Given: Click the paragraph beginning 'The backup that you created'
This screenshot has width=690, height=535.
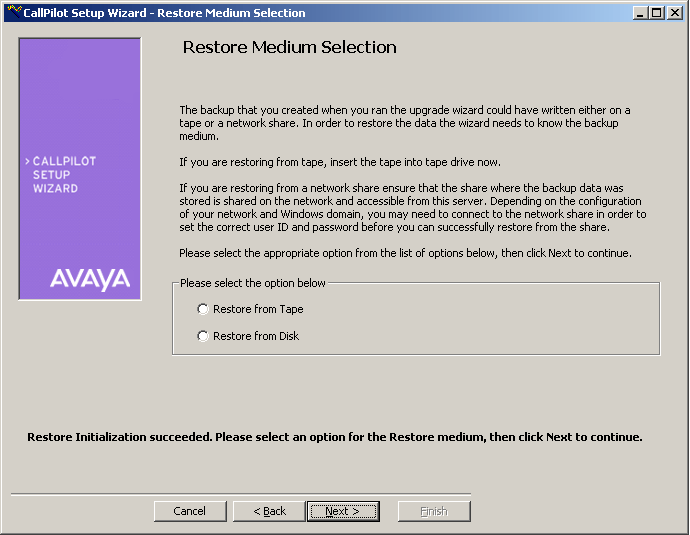Looking at the screenshot, I should (x=405, y=123).
